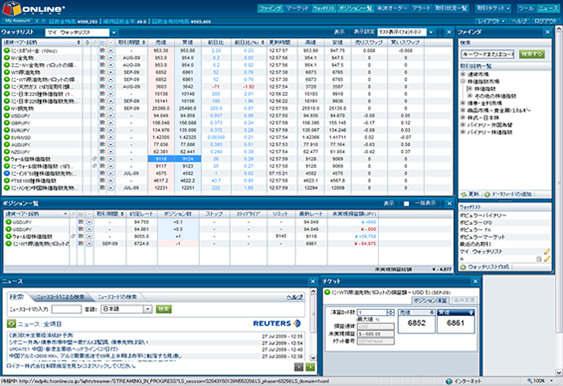Open news language 日本語 dropdown

[148, 309]
